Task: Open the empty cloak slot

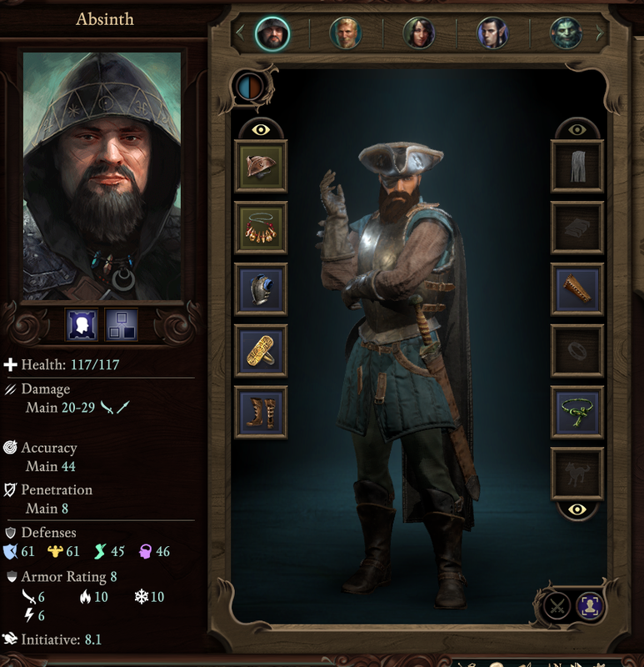Action: pos(577,166)
